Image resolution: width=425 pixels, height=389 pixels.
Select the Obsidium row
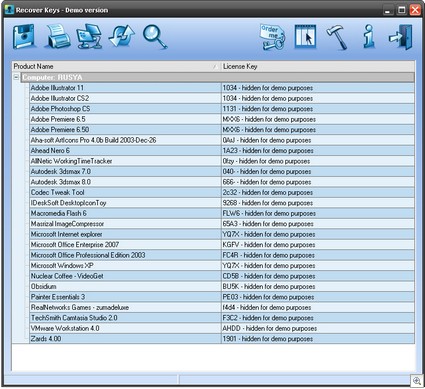coord(222,286)
